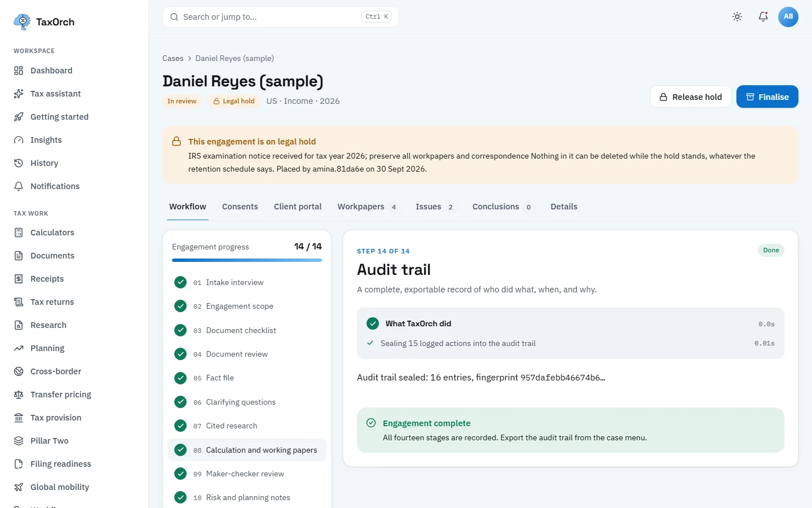Open the Calculators sidebar icon
812x508 pixels.
click(19, 233)
